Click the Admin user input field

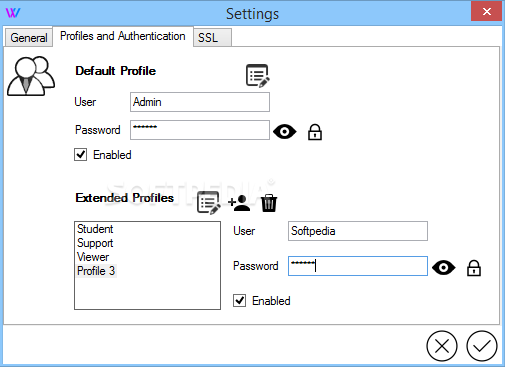200,102
